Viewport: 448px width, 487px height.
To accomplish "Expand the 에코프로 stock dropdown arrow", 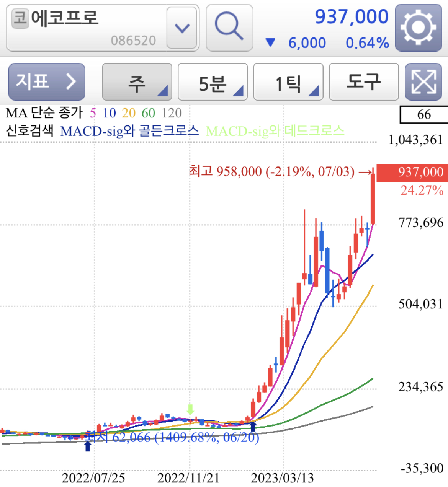I will (182, 28).
